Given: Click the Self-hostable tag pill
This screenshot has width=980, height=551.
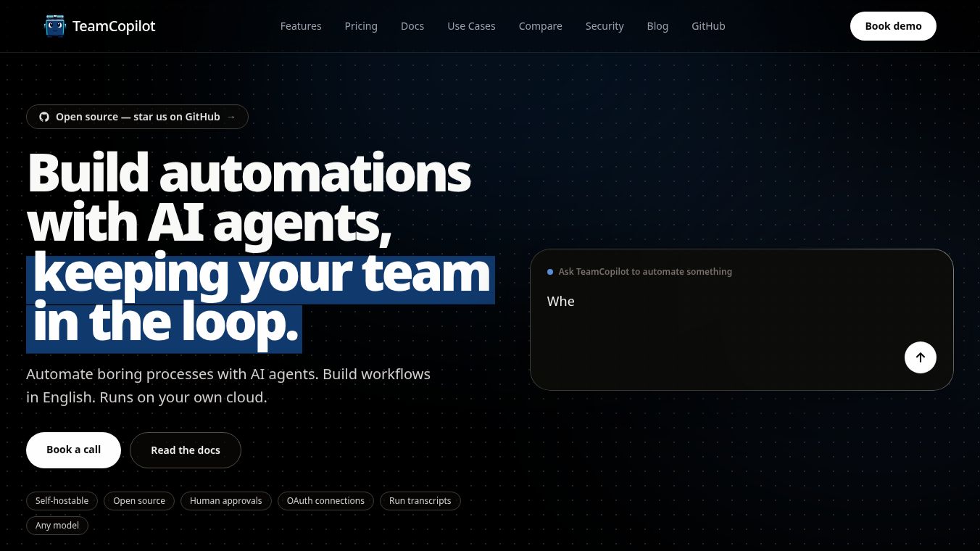Looking at the screenshot, I should [x=62, y=501].
